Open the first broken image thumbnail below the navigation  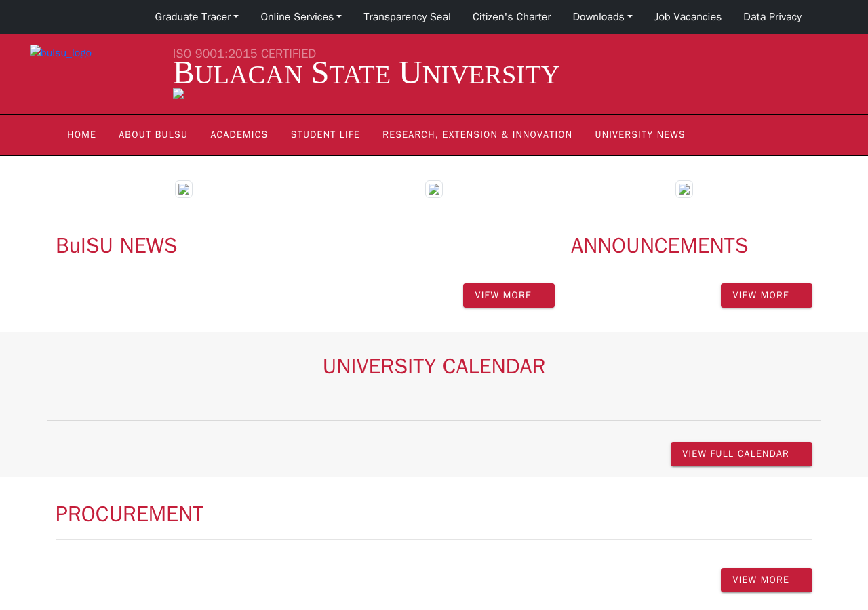point(184,189)
